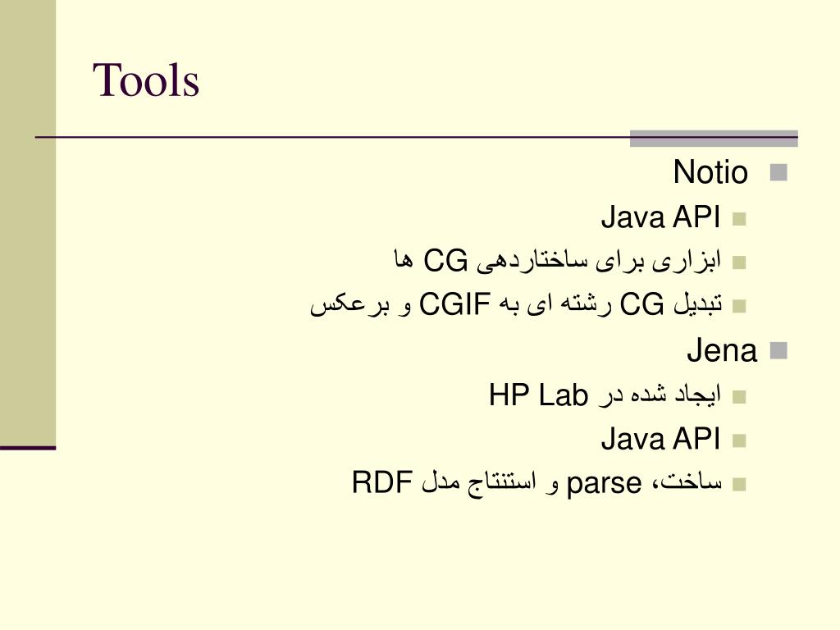This screenshot has width=840, height=630.
Task: Click the second Java API under Jena
Action: tap(660, 439)
